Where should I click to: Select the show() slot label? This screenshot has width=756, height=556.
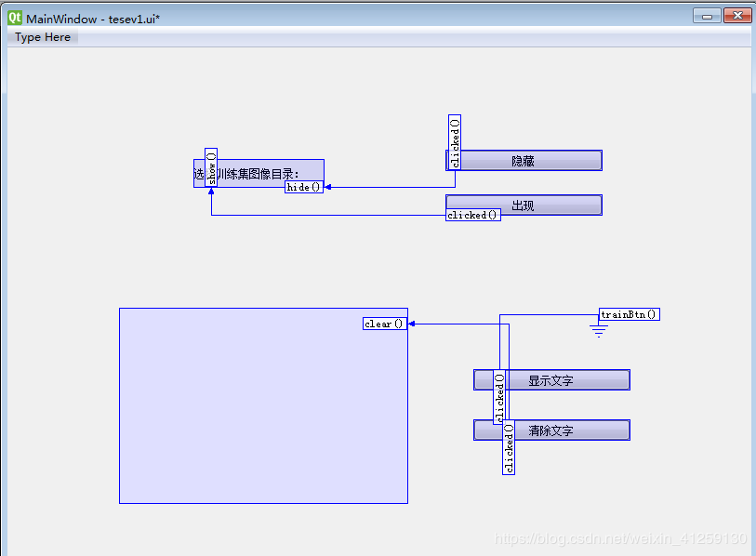pos(211,165)
